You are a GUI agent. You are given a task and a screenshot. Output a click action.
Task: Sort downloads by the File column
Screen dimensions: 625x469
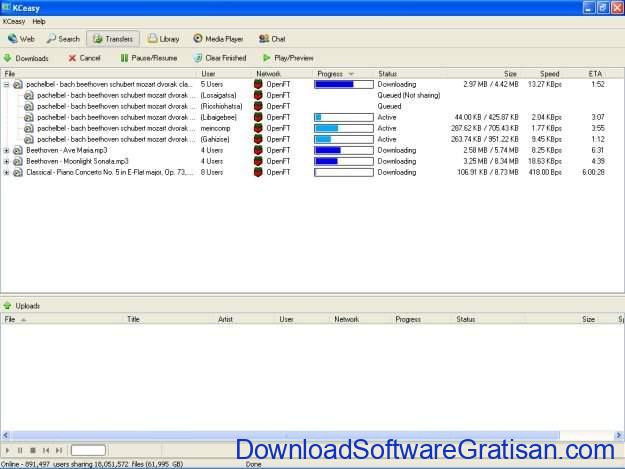(x=100, y=74)
